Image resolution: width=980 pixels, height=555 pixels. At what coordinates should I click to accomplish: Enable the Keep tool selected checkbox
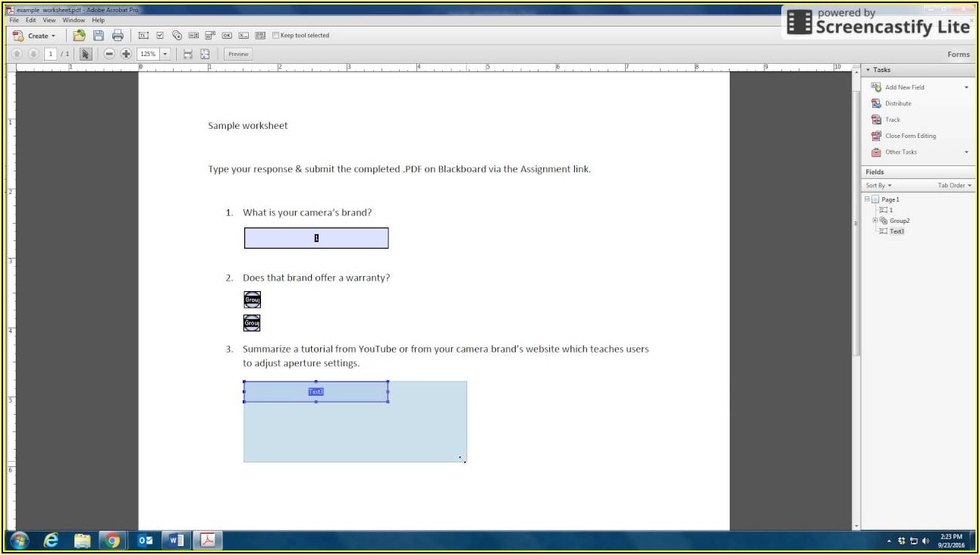pyautogui.click(x=276, y=36)
